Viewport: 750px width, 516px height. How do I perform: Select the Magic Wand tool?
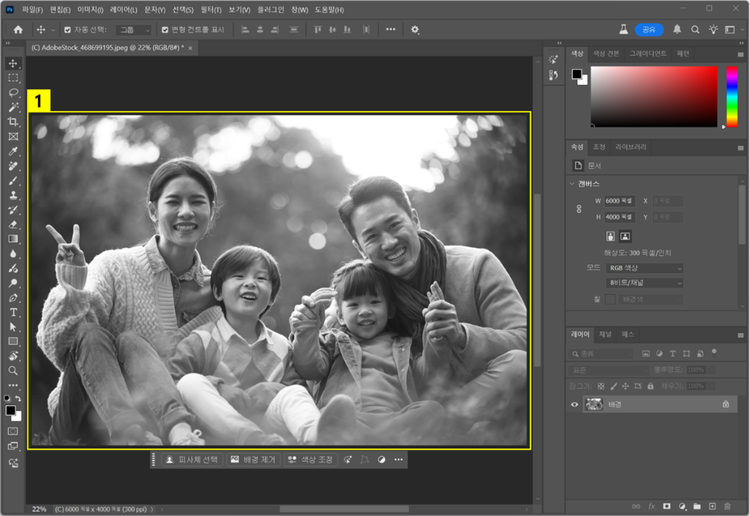pos(13,107)
